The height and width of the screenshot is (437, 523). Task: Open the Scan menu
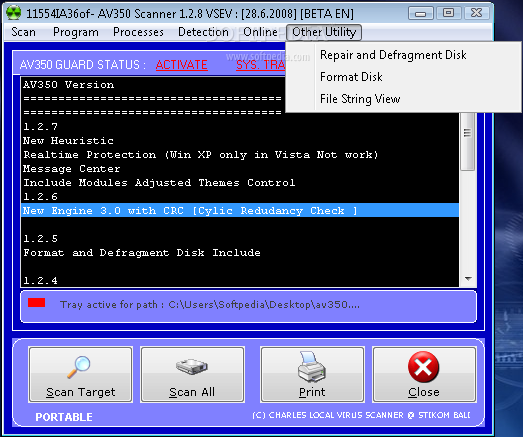coord(23,32)
